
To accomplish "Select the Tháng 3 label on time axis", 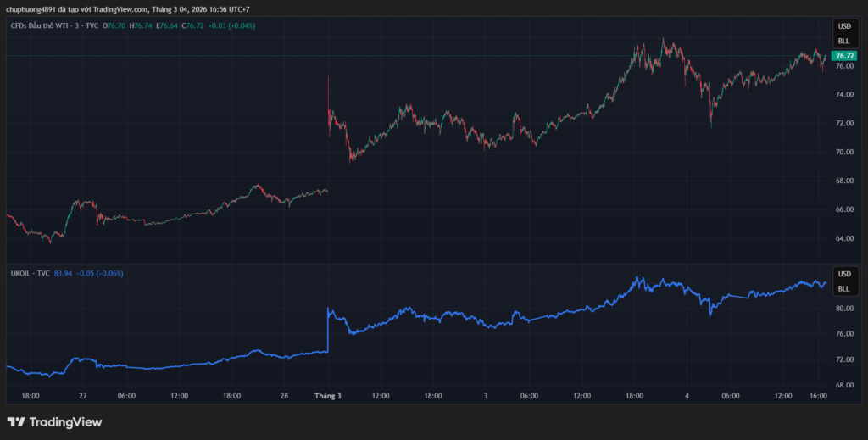I will pyautogui.click(x=327, y=396).
